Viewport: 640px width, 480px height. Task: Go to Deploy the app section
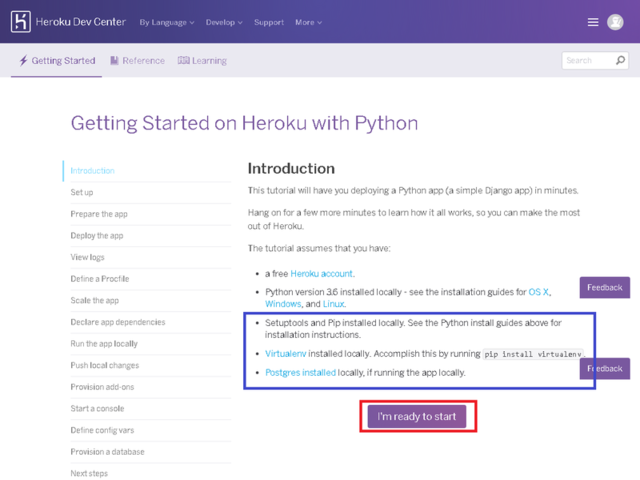coord(97,236)
